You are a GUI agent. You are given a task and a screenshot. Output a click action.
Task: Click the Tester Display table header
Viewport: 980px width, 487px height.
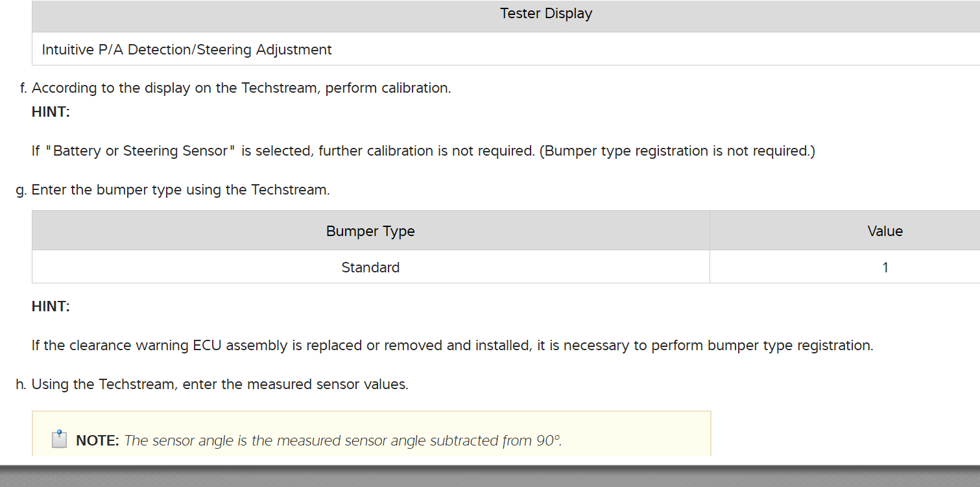(546, 14)
